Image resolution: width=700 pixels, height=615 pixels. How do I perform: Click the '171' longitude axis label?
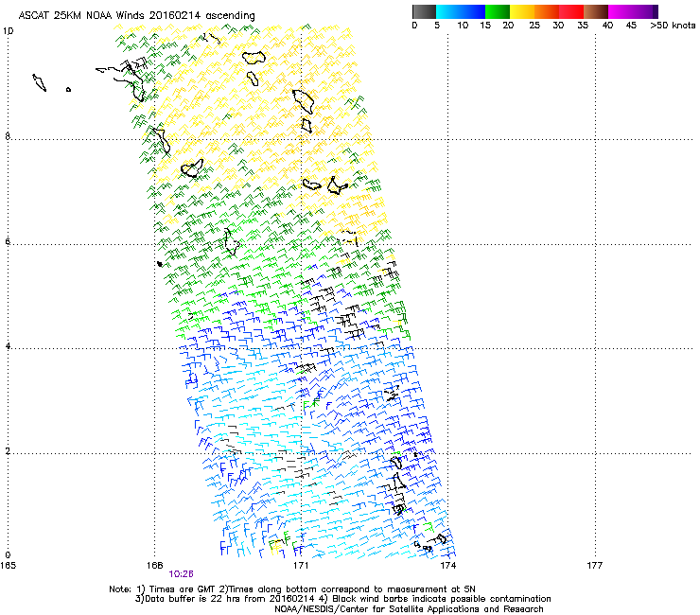301,566
